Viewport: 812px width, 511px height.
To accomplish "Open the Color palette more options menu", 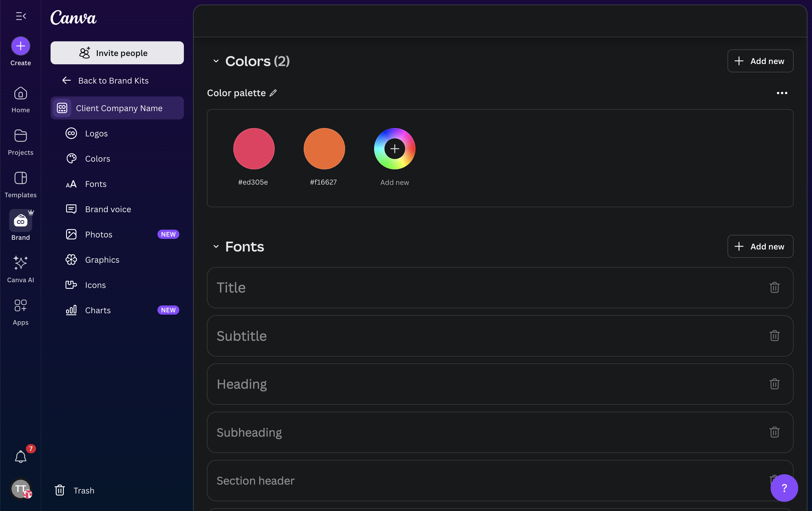I will (x=782, y=93).
